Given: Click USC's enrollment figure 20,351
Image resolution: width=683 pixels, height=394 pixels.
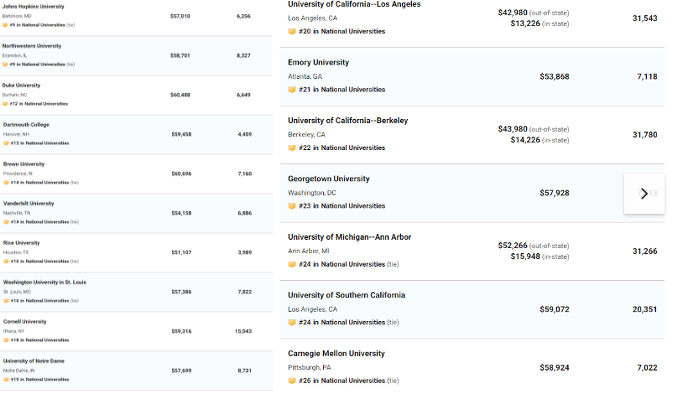Looking at the screenshot, I should 645,310.
